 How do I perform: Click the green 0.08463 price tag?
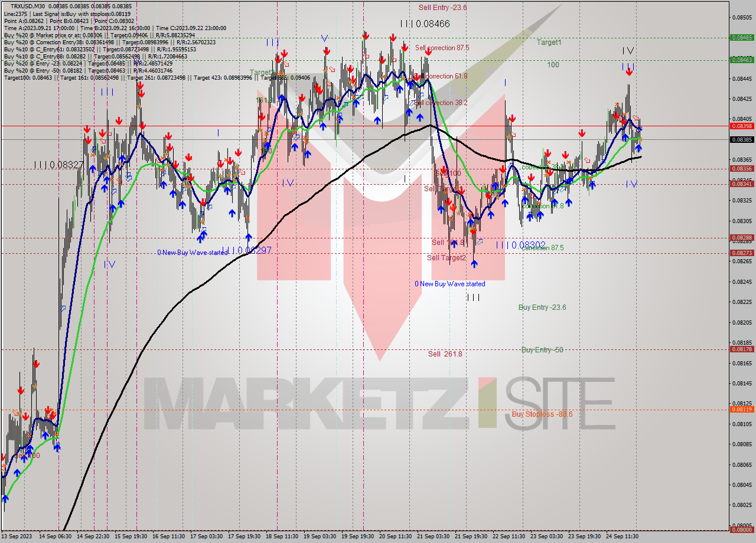[x=742, y=60]
